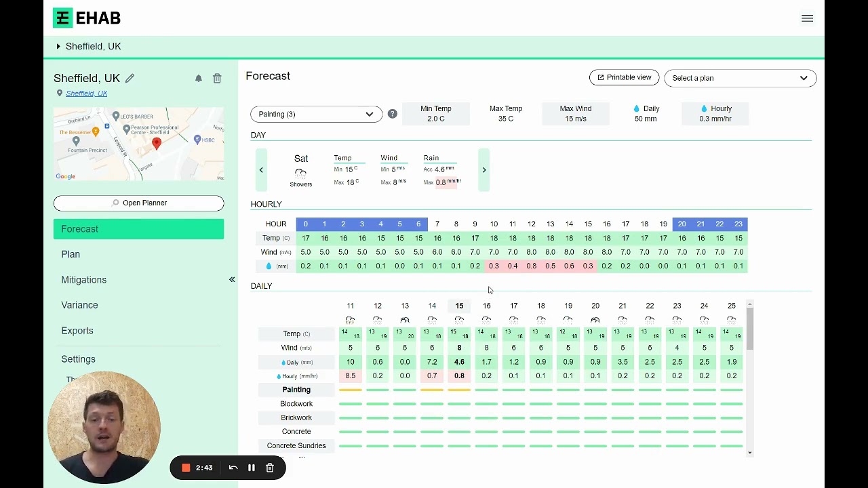The width and height of the screenshot is (868, 488).
Task: Select hour 0 in the hourly header
Action: click(305, 224)
